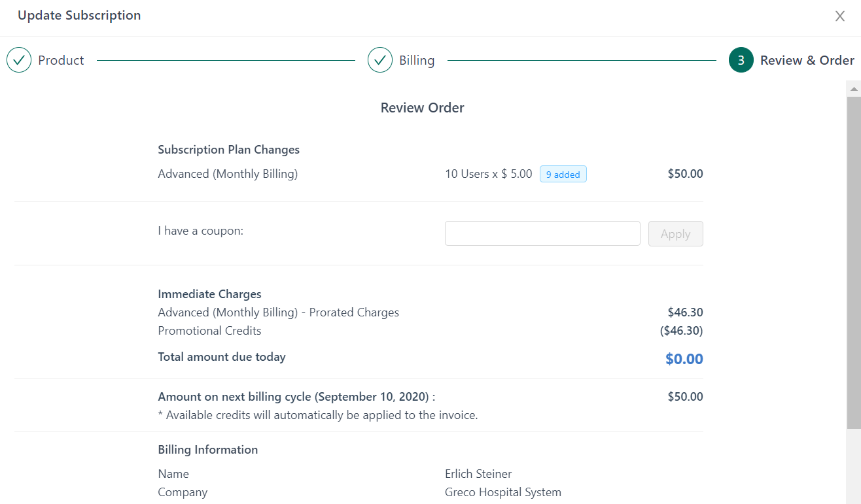861x504 pixels.
Task: Close the Update Subscription dialog
Action: click(x=839, y=16)
